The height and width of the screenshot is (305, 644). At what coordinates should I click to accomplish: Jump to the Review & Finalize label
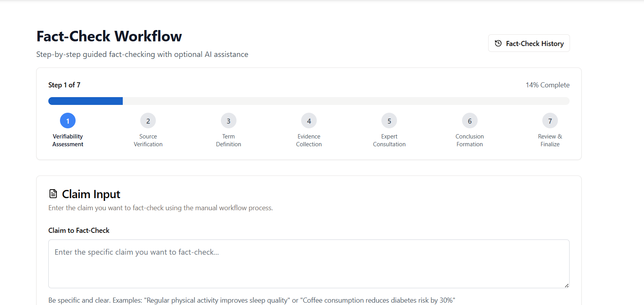550,140
